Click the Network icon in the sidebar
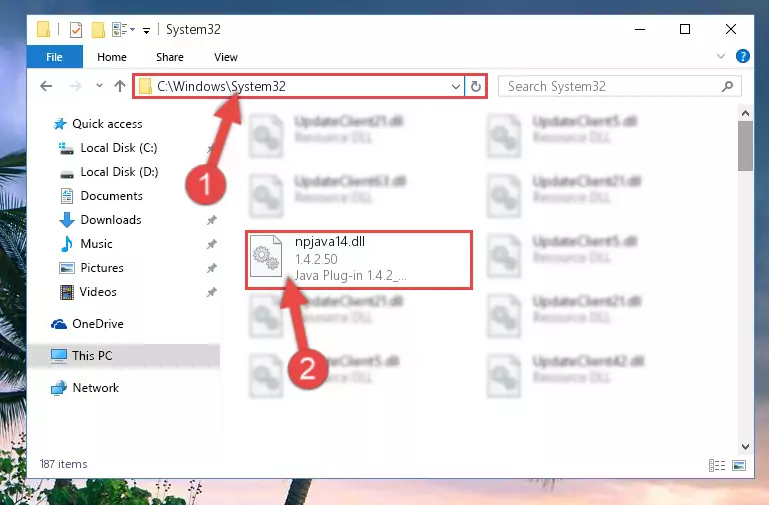The image size is (769, 505). (x=59, y=388)
